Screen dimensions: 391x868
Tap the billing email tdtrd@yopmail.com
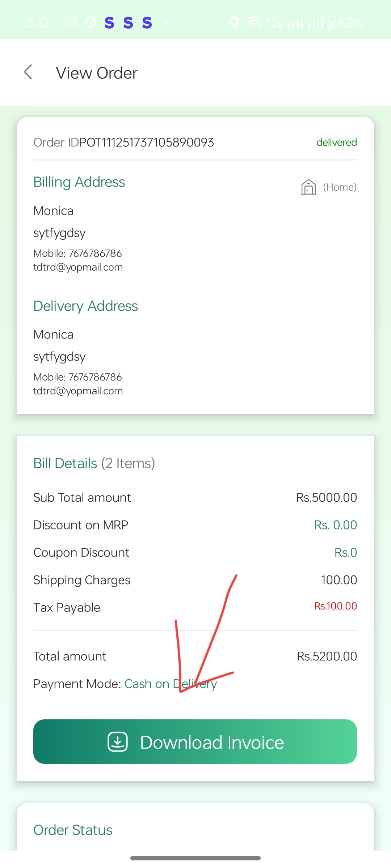(78, 267)
